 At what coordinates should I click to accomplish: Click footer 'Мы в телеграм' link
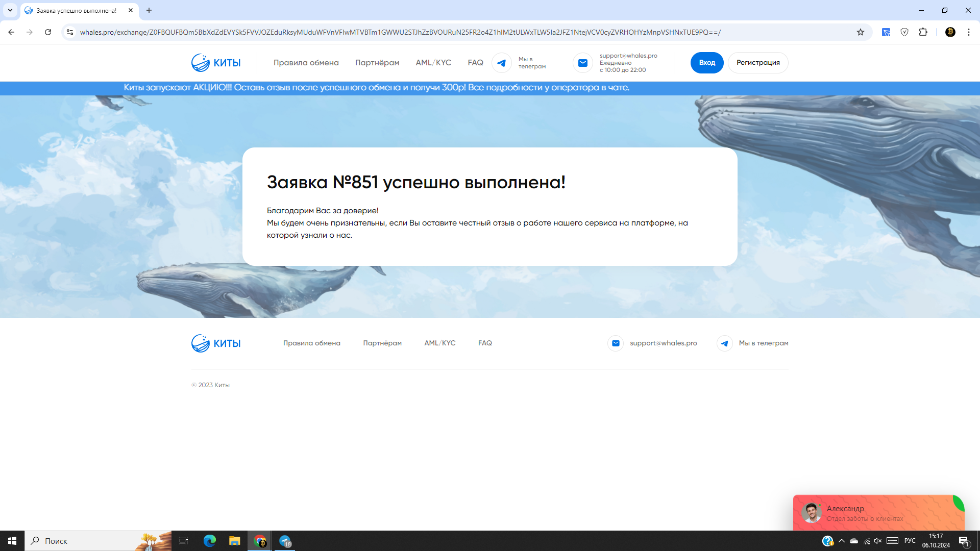764,343
